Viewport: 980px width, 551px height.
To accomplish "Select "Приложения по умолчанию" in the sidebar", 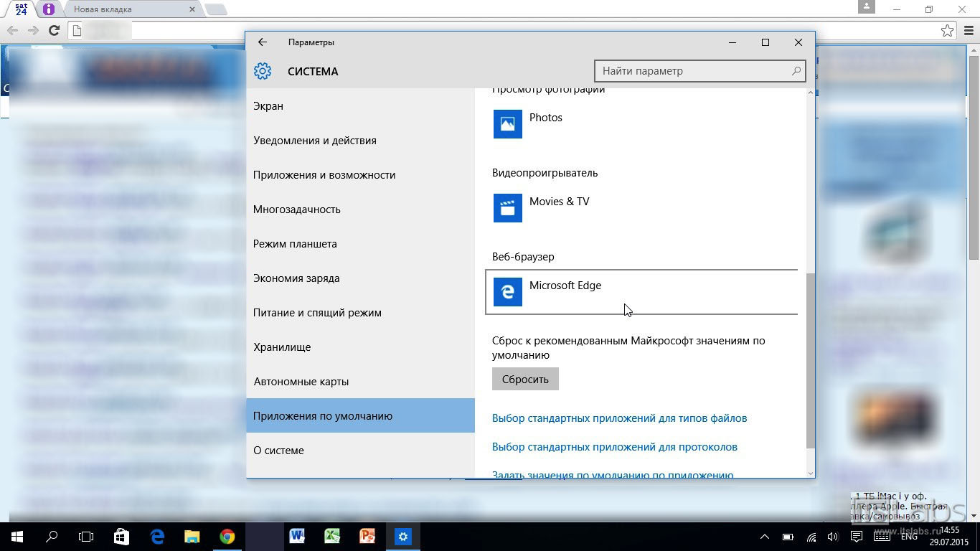I will click(360, 416).
